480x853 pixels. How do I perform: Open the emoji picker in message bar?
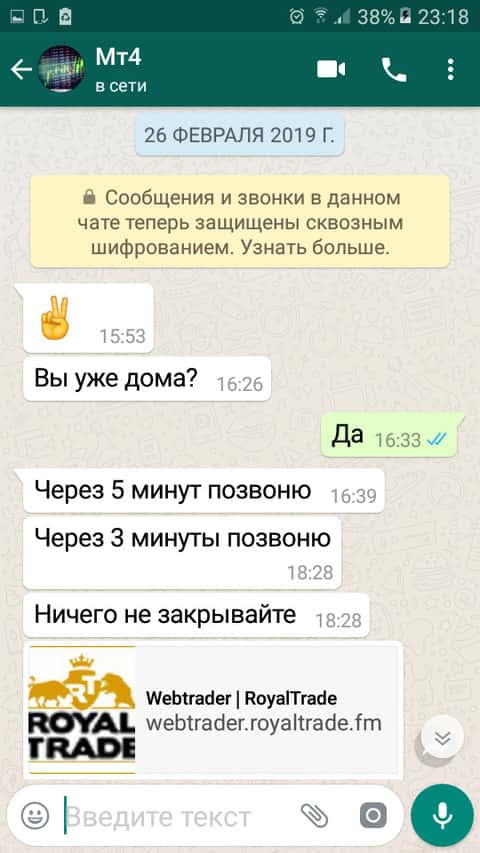(35, 815)
